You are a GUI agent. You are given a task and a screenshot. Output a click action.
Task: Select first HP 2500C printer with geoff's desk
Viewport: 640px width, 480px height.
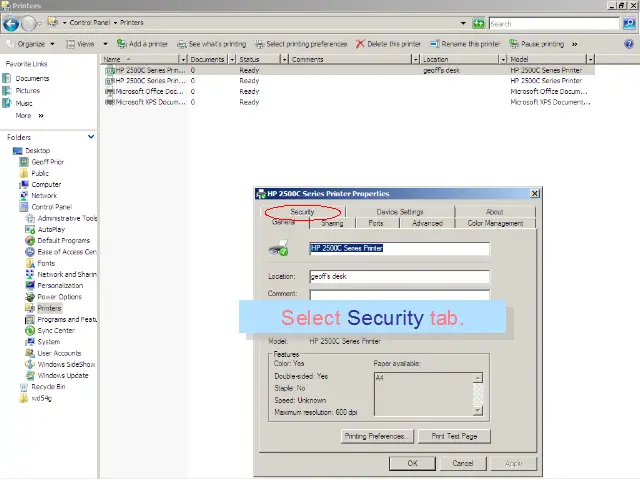click(x=347, y=70)
